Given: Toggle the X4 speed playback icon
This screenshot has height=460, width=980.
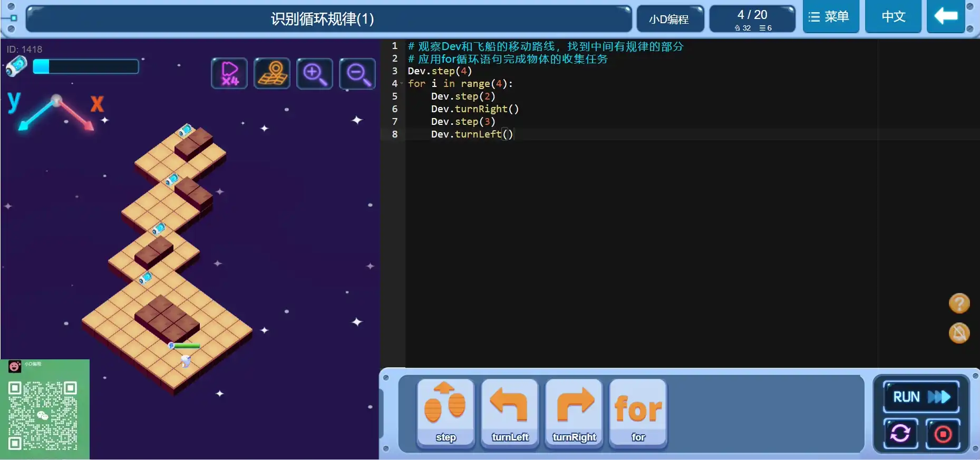Looking at the screenshot, I should (229, 74).
